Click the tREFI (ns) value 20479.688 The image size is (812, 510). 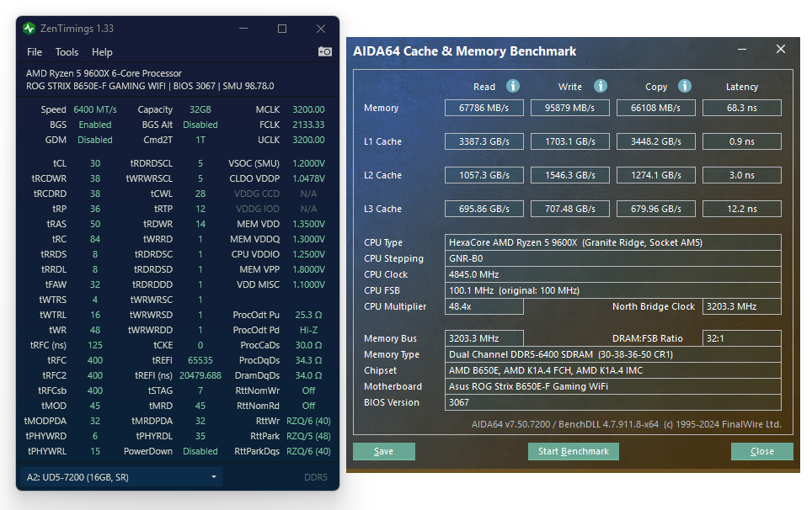pyautogui.click(x=200, y=375)
